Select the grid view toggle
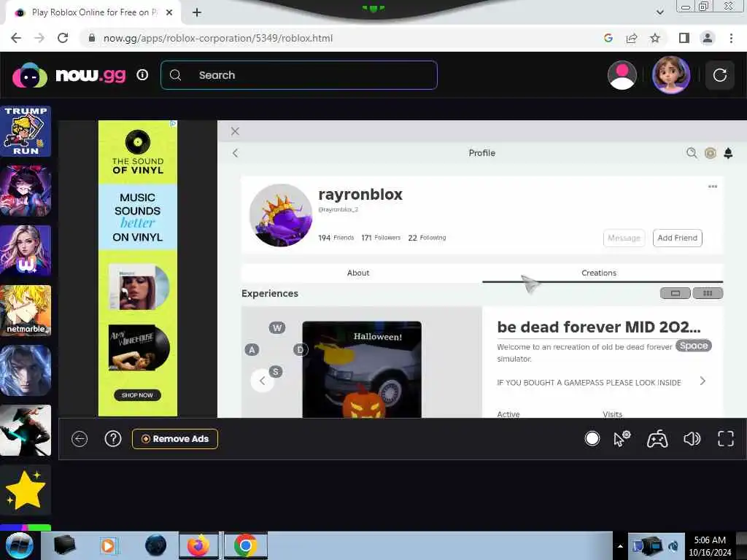Screen dimensions: 747x560 point(708,293)
